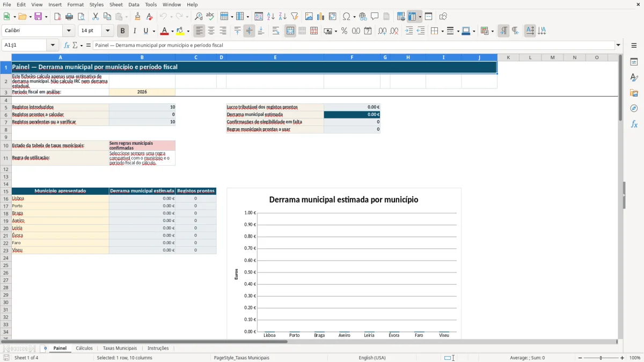Open the sidebar Navigator panel
Viewport: 644px width, 362px height.
(x=634, y=108)
